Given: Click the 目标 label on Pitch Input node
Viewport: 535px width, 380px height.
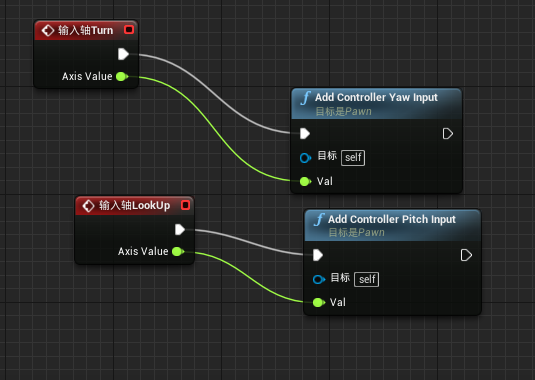Looking at the screenshot, I should (341, 278).
